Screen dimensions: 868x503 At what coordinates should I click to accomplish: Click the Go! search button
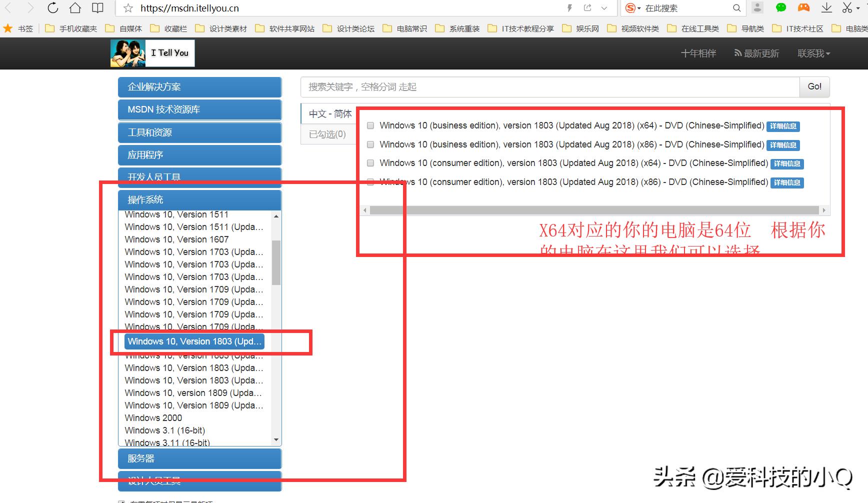coord(814,86)
